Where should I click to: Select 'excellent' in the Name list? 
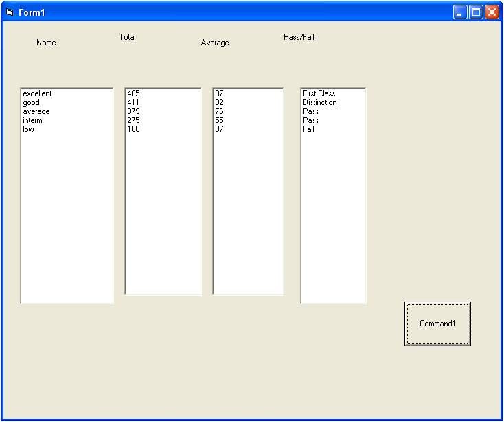[37, 93]
